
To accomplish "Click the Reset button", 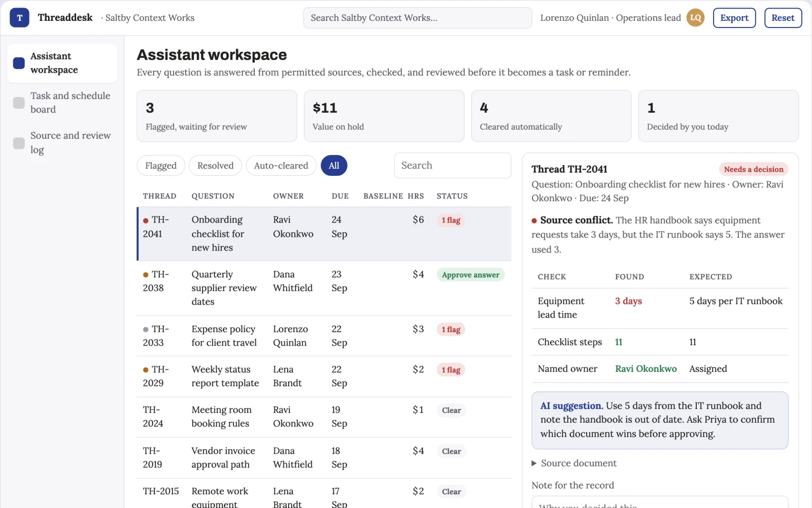I will coord(783,18).
